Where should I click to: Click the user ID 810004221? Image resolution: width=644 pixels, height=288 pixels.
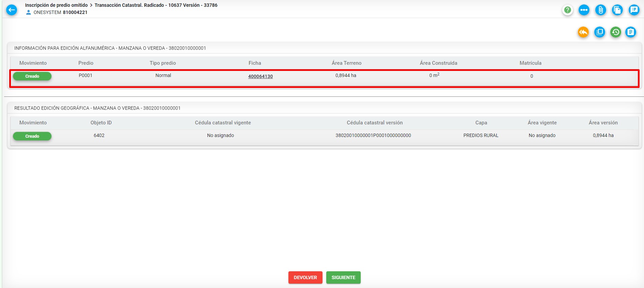75,12
